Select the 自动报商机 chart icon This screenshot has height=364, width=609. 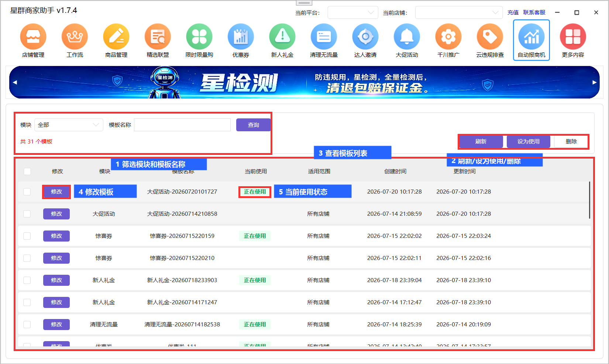(x=531, y=41)
